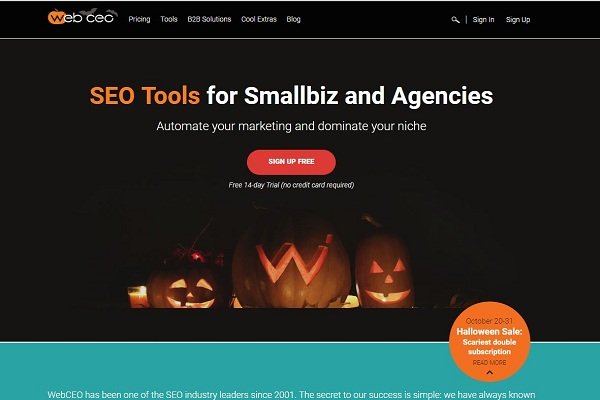Click READ MORE in the Halloween Sale badge
600x400 pixels.
[x=489, y=362]
